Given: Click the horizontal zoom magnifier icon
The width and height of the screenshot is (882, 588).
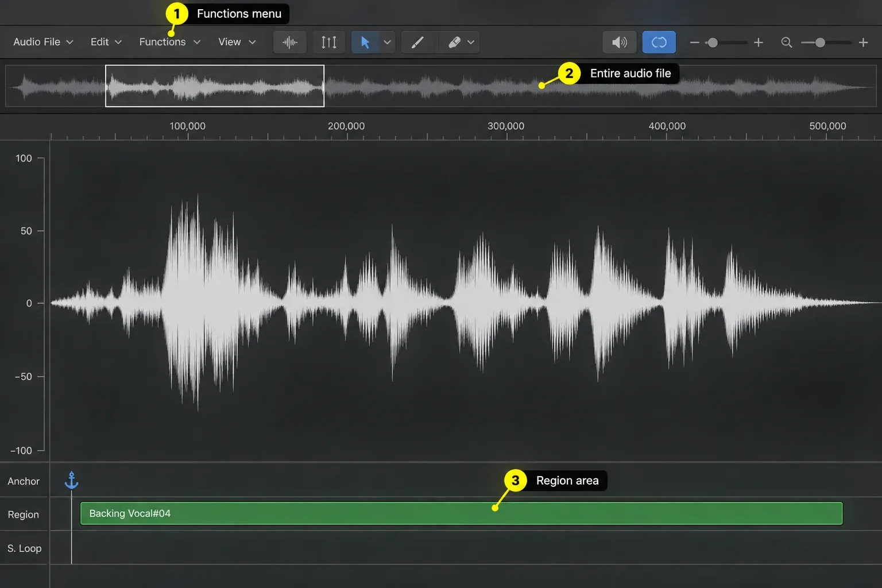Looking at the screenshot, I should click(x=787, y=42).
